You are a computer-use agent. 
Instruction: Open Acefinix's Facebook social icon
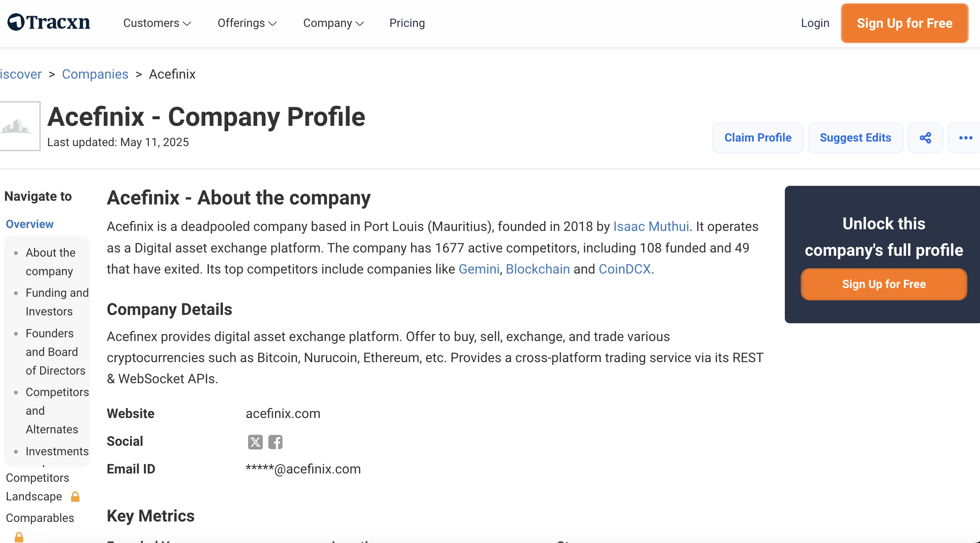pyautogui.click(x=275, y=442)
